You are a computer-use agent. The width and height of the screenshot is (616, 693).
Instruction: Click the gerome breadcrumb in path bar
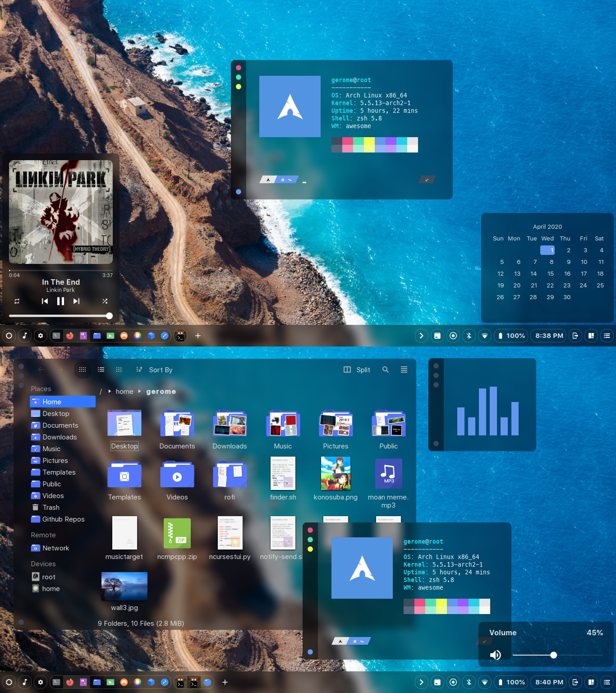pyautogui.click(x=161, y=392)
